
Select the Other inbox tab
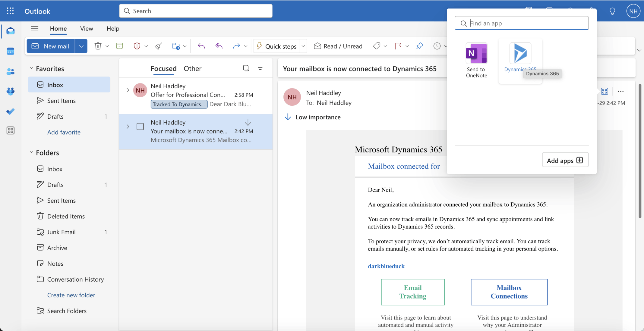click(x=192, y=68)
